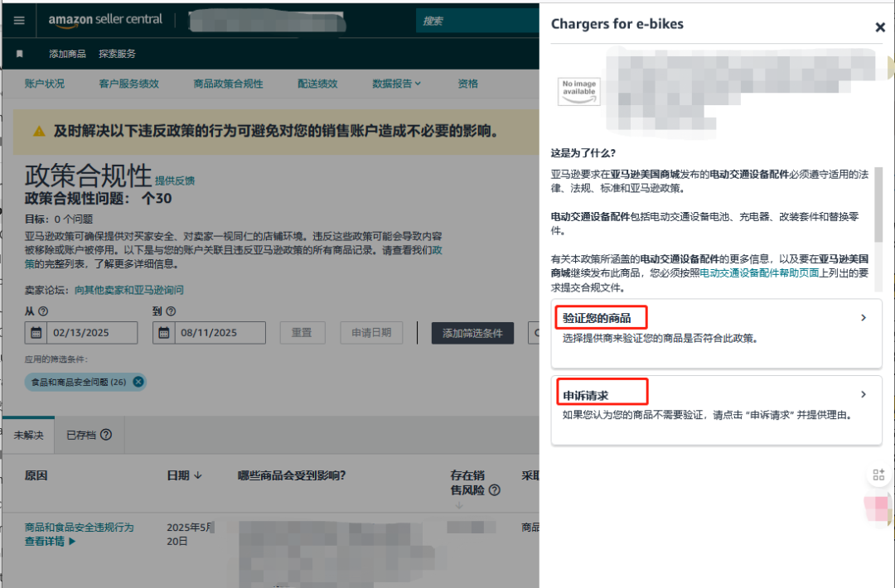The height and width of the screenshot is (588, 895).
Task: Click the 提供反馈 link
Action: click(x=175, y=181)
